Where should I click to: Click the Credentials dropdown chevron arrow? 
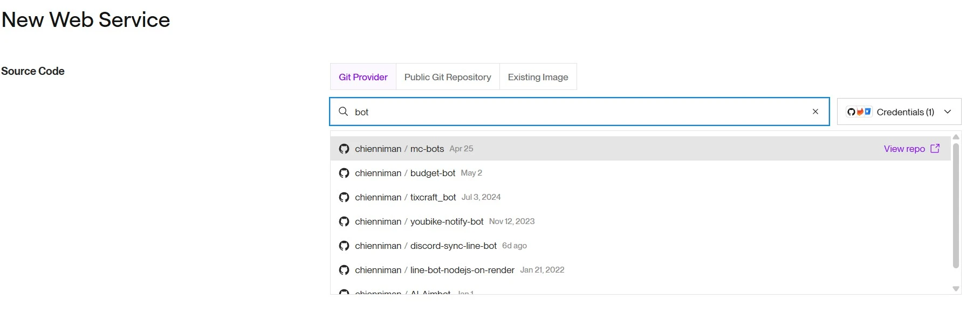point(948,112)
